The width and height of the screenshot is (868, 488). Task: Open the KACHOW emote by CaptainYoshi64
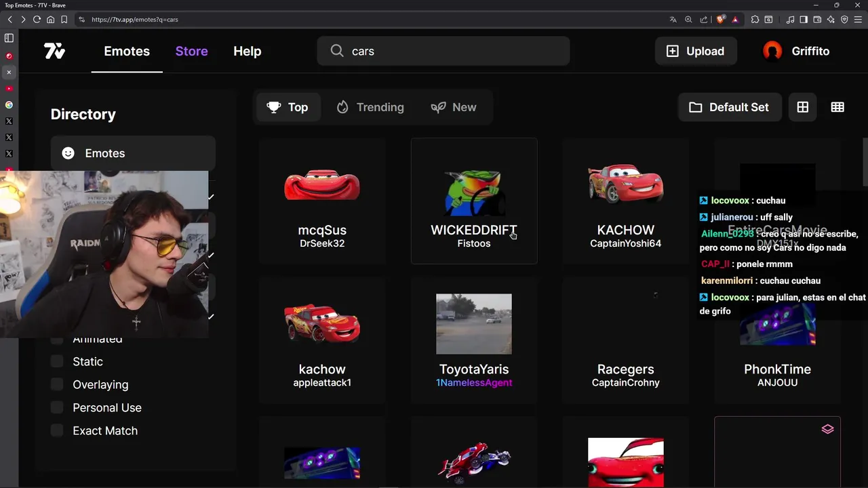click(x=625, y=201)
